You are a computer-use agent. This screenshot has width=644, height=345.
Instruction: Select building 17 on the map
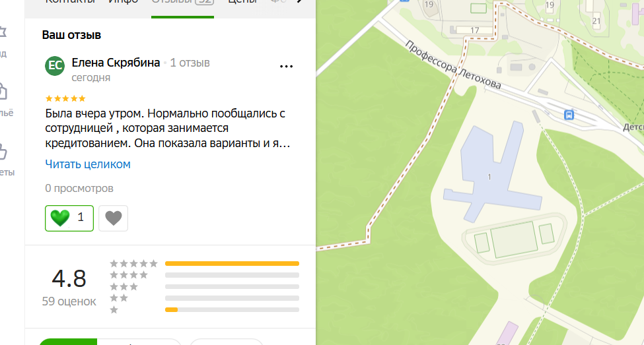pos(474,30)
